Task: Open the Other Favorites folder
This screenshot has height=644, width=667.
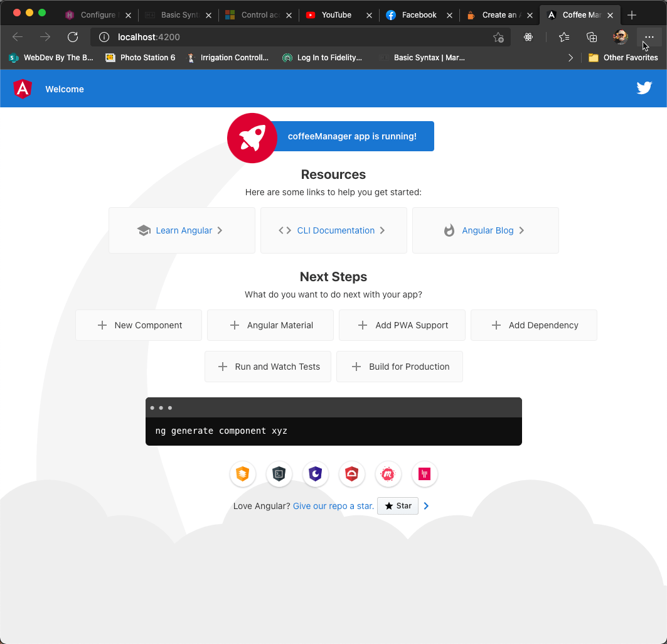Action: pos(623,58)
